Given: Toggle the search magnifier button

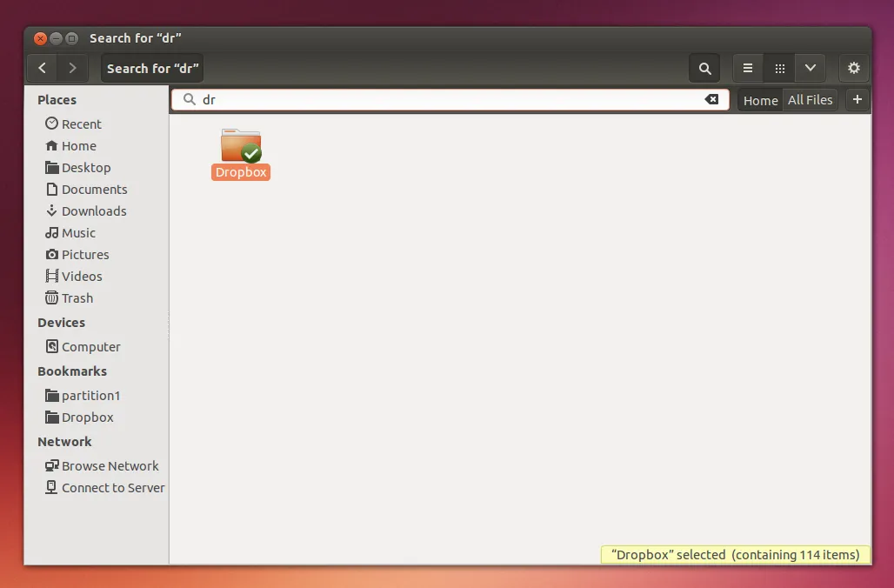Looking at the screenshot, I should [704, 68].
